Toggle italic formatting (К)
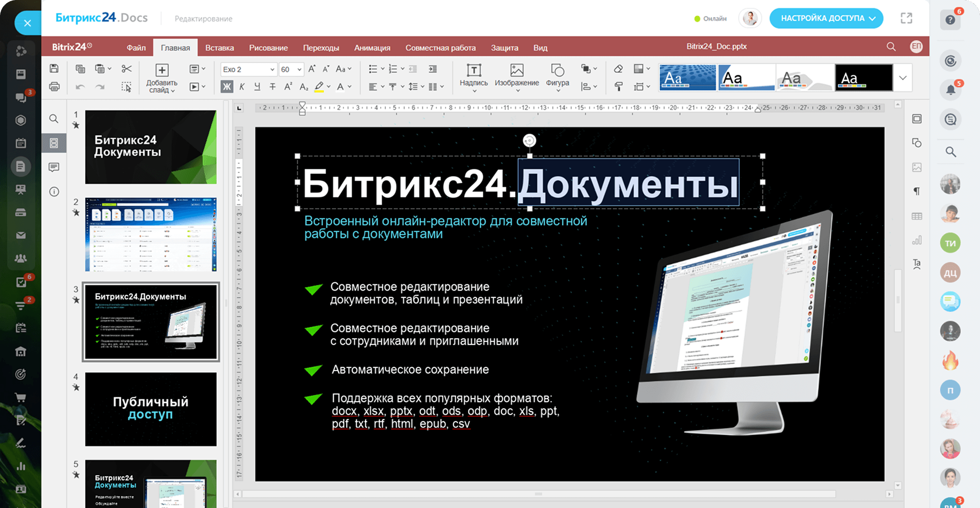The width and height of the screenshot is (980, 508). click(x=242, y=87)
